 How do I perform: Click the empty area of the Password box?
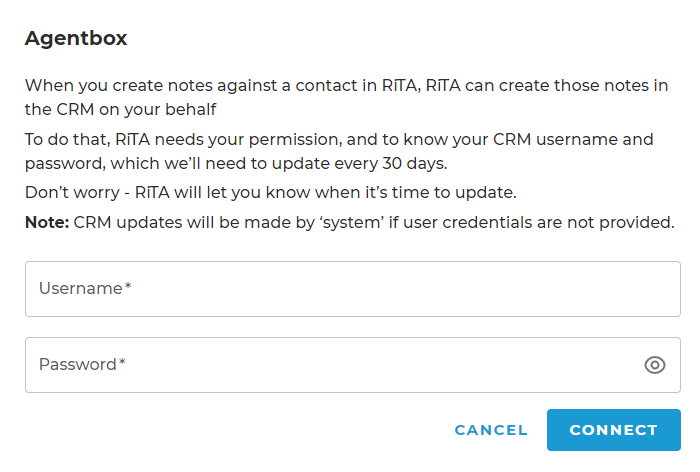pyautogui.click(x=379, y=365)
